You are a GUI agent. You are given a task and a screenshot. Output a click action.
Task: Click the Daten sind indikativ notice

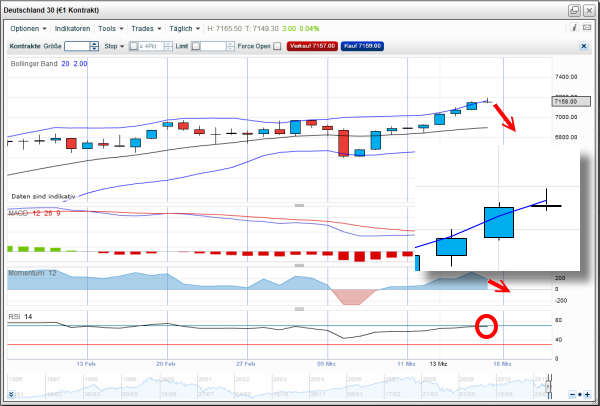(43, 196)
